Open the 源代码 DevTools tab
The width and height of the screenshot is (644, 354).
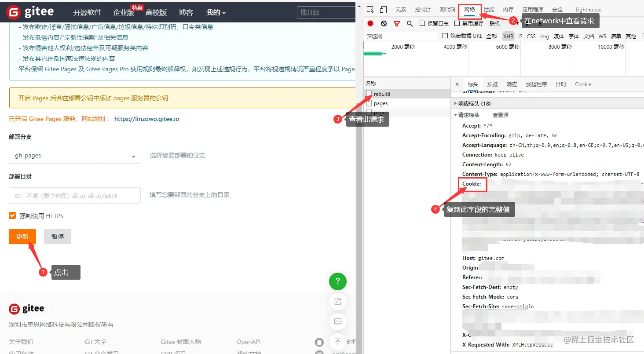[x=447, y=10]
